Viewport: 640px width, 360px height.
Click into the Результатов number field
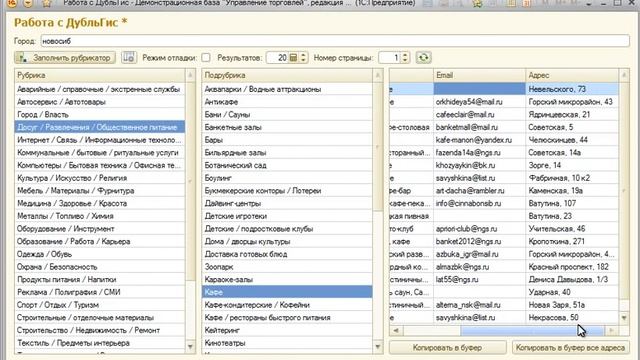[277, 58]
